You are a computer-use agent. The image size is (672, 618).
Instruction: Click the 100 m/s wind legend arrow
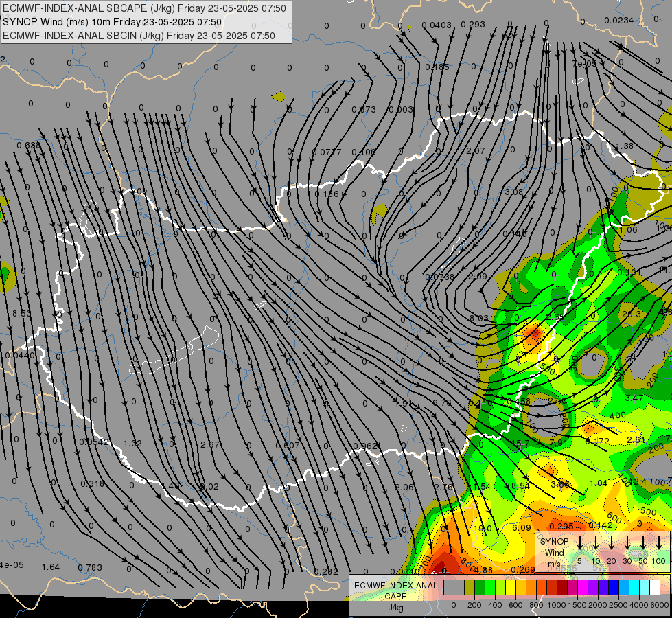[x=659, y=543]
